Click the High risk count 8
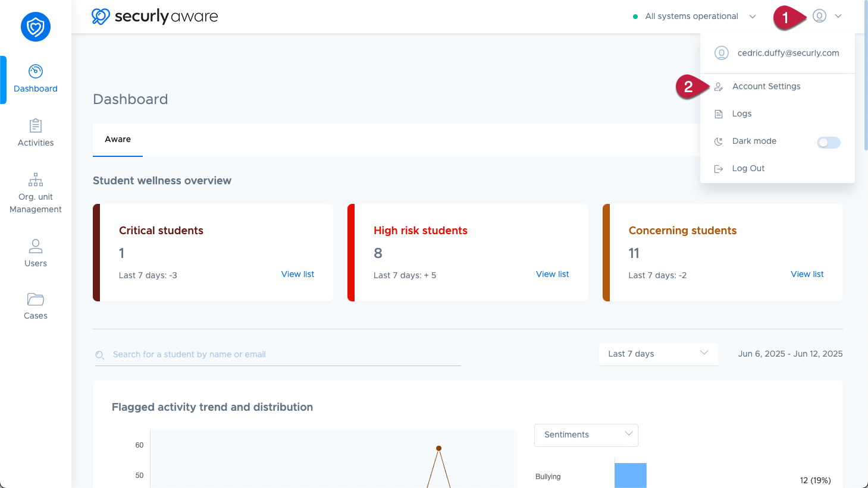The width and height of the screenshot is (868, 488). [378, 253]
